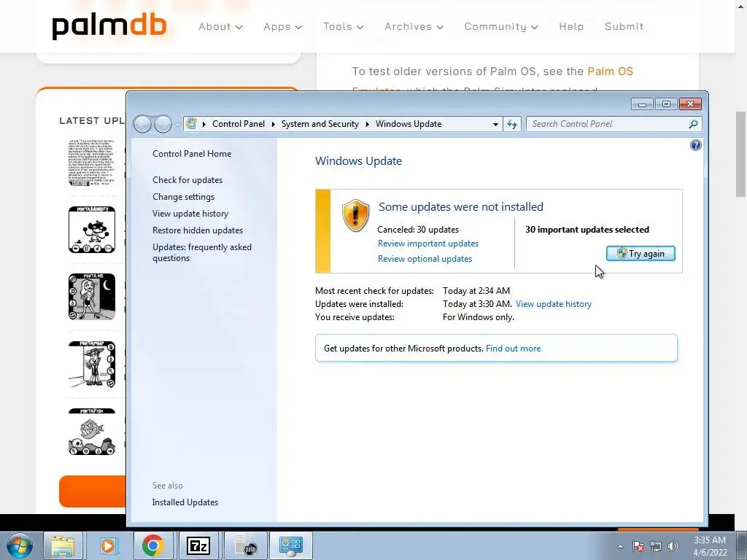Expand the System and Security breadcrumb arrow
The image size is (747, 560).
(x=368, y=124)
